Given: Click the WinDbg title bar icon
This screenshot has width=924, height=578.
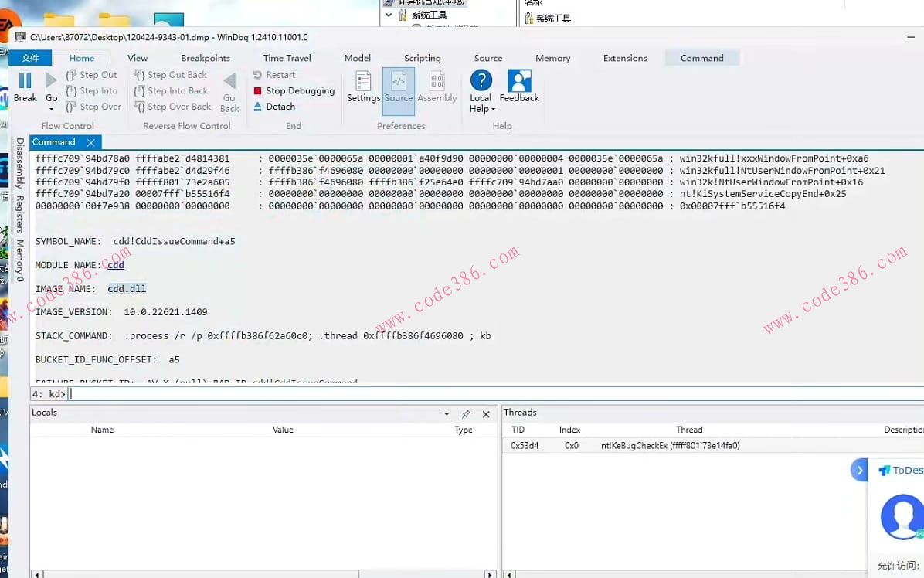Looking at the screenshot, I should 21,37.
